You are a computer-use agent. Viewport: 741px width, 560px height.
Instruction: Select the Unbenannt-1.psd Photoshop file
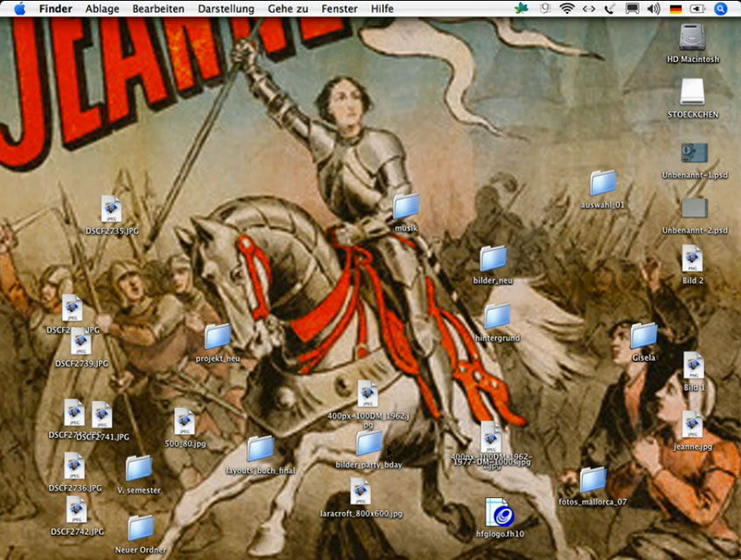(694, 154)
